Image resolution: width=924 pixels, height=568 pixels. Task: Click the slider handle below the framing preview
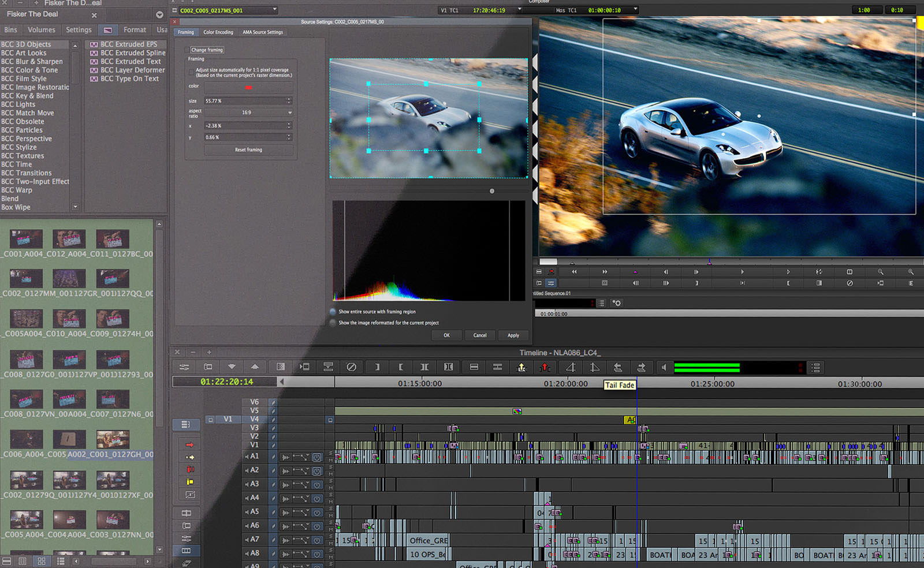pyautogui.click(x=492, y=191)
